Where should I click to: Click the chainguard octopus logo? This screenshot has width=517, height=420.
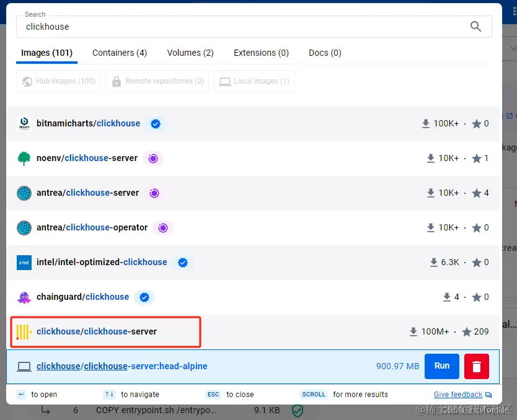[x=24, y=297]
